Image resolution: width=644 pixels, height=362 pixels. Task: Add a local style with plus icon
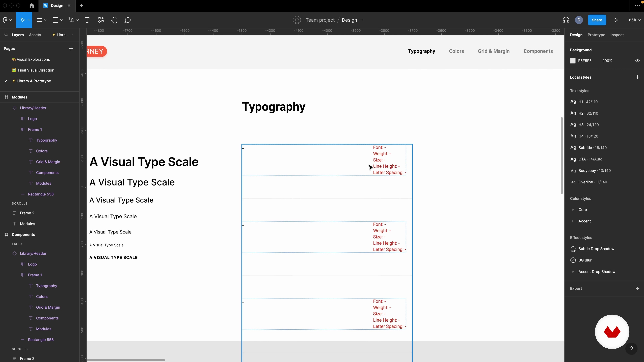coord(637,77)
